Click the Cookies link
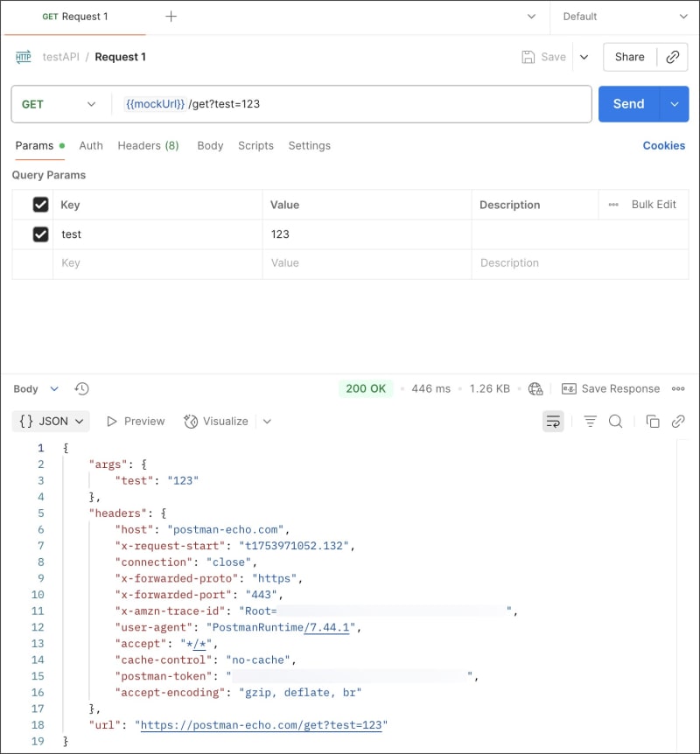The width and height of the screenshot is (700, 754). coord(663,146)
